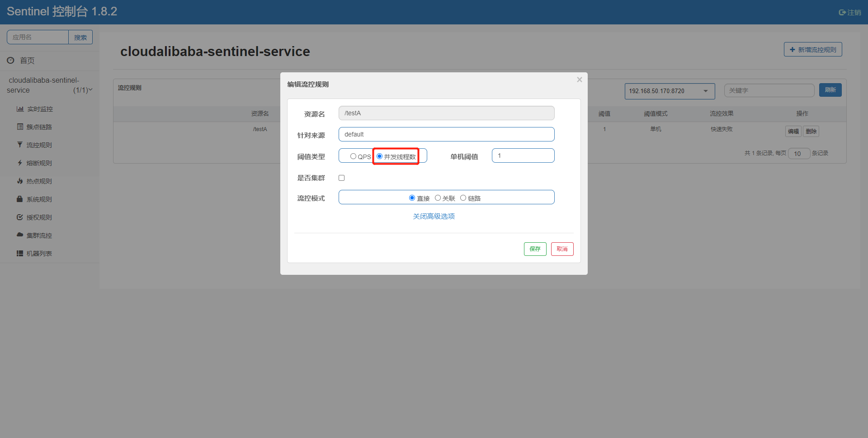Screen dimensions: 868x438
Task: Click the 资源名 /testA field
Action: (x=446, y=113)
